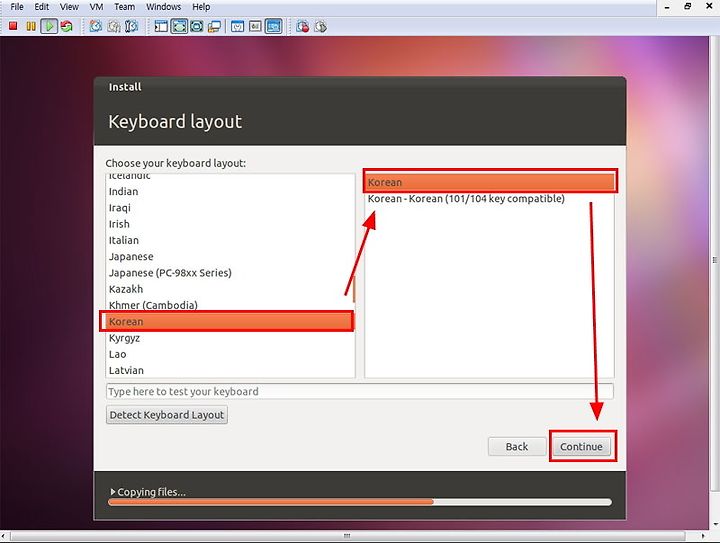The image size is (720, 543).
Task: Click the Back button
Action: 517,446
